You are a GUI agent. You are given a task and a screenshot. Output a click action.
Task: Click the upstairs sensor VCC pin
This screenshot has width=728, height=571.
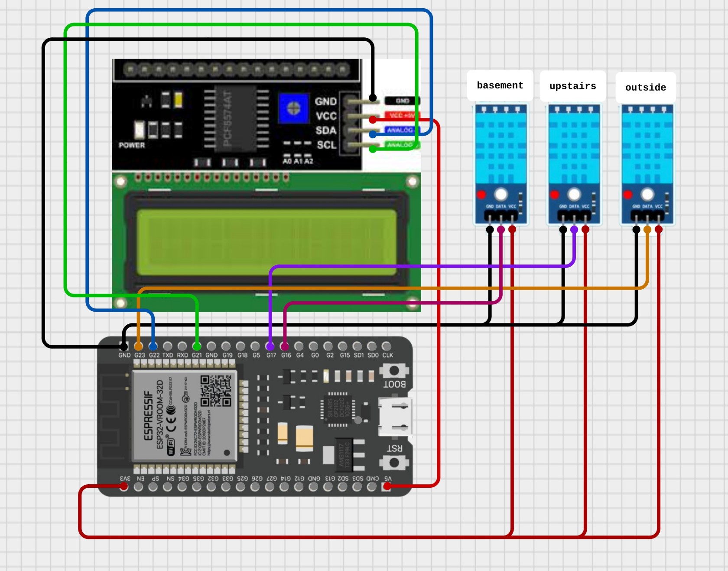tap(585, 229)
